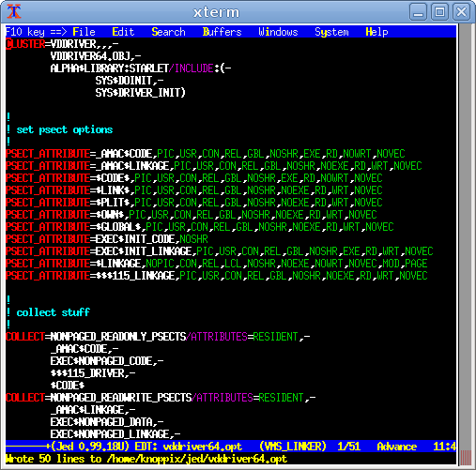Click the red scrollbar thumb at bottom
This screenshot has height=470, width=476.
coord(466,458)
